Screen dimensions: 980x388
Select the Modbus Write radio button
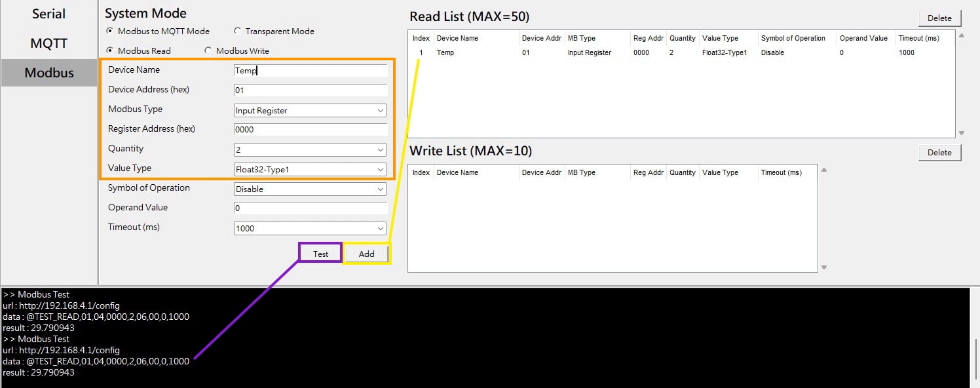coord(208,51)
